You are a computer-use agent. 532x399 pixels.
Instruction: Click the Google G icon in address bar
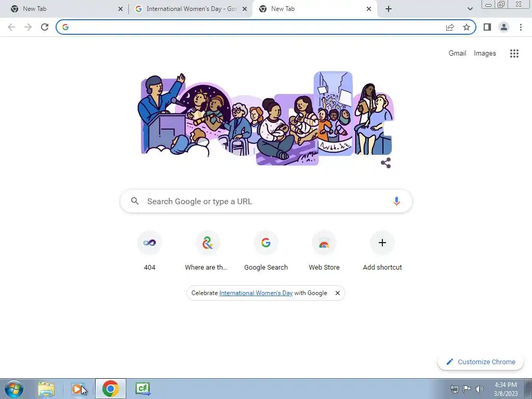pyautogui.click(x=65, y=27)
